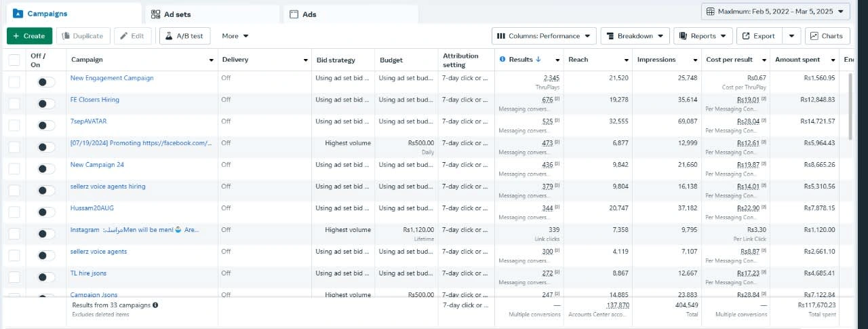Screen dimensions: 868x329
Task: Enable the FE Closers Hiring campaign switch
Action: coord(46,104)
